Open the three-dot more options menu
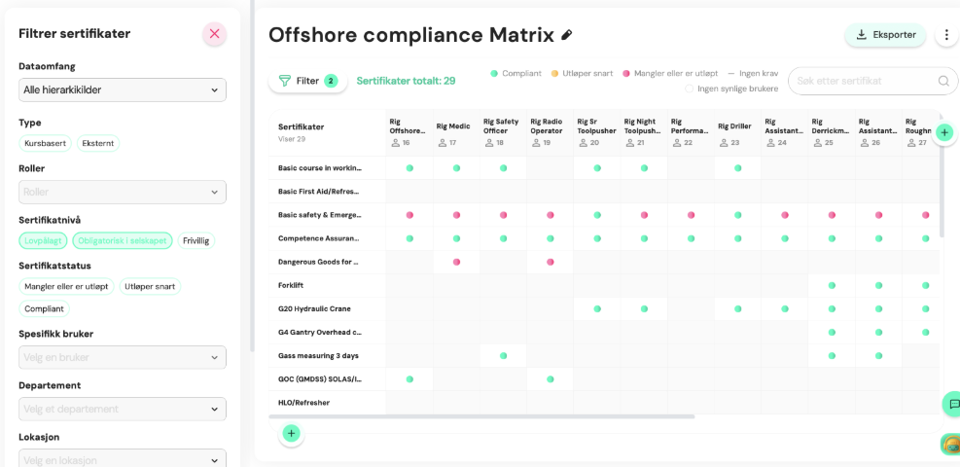 pyautogui.click(x=947, y=35)
